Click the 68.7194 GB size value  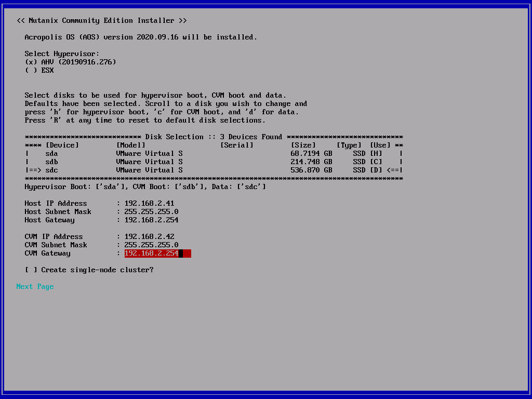coord(311,154)
